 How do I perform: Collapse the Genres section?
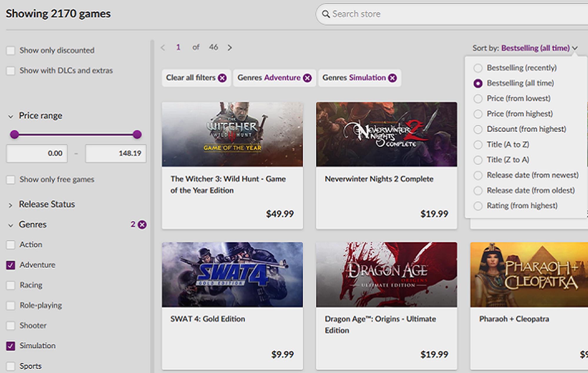[x=11, y=225]
